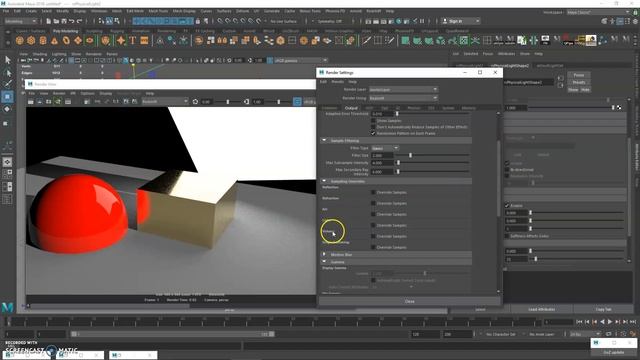The width and height of the screenshot is (640, 360).
Task: Pick the Select tool arrow in the toolbox
Action: coord(7,60)
